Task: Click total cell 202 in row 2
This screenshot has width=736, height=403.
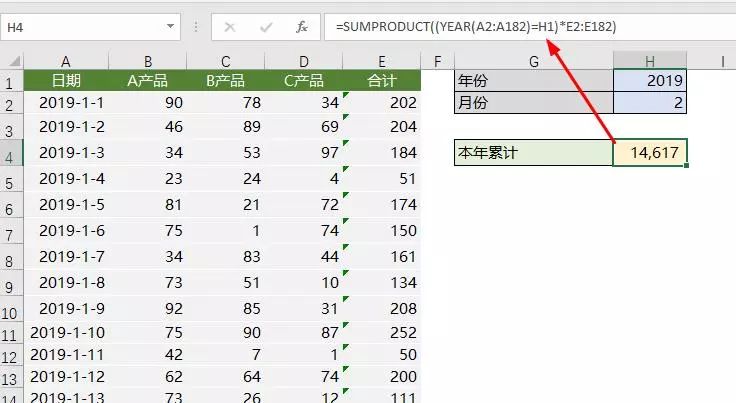Action: click(382, 103)
